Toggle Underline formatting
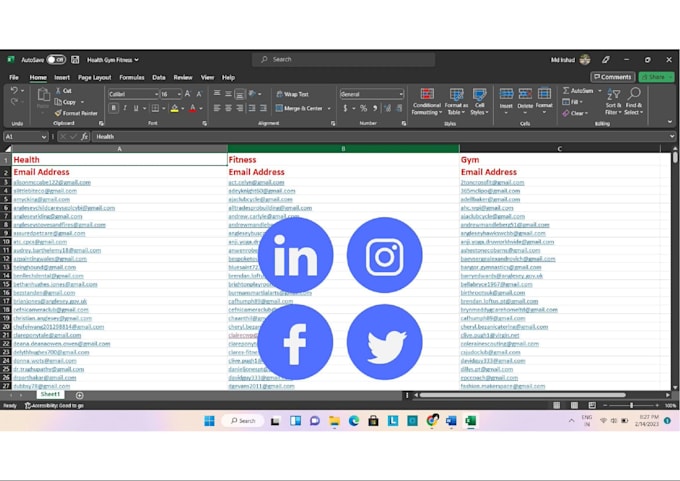 point(136,108)
